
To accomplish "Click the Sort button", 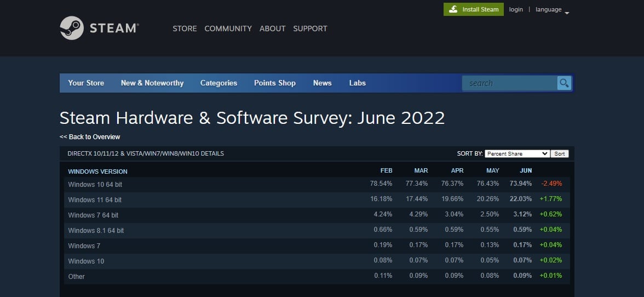I will point(560,153).
